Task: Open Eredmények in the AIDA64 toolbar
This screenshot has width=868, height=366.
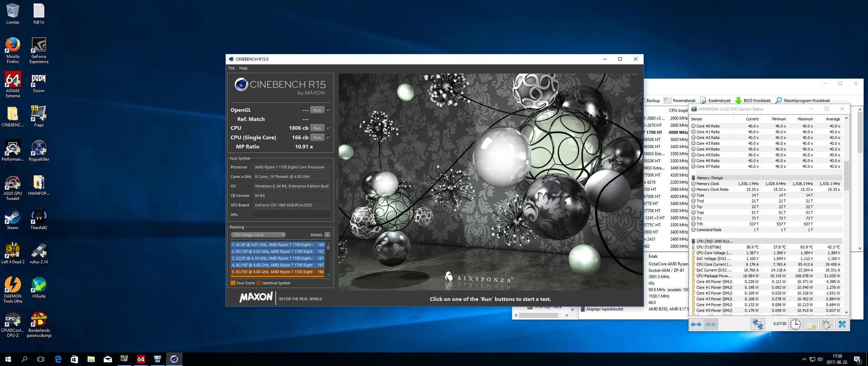Action: (x=716, y=100)
